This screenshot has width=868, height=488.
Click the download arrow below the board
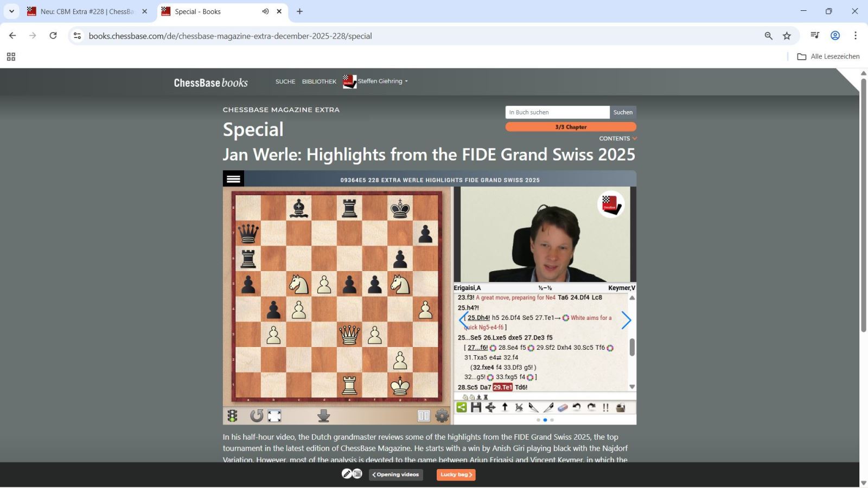point(323,416)
